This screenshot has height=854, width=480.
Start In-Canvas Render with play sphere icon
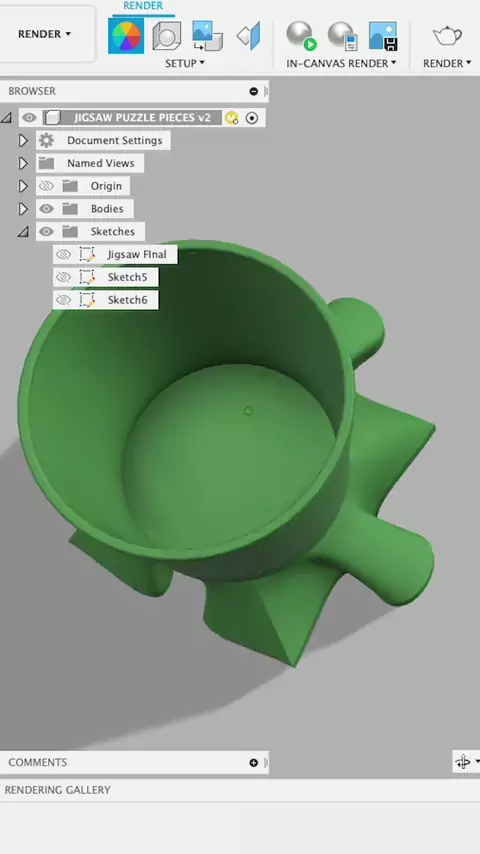(301, 36)
